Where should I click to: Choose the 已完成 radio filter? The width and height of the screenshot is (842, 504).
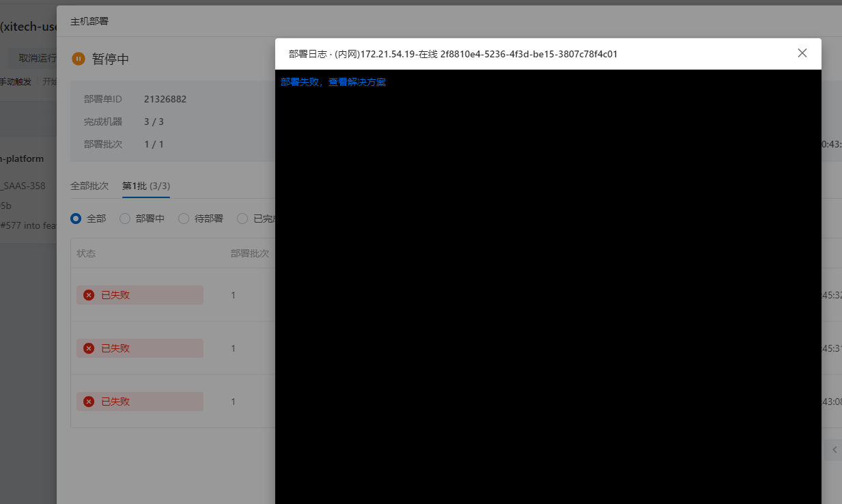point(242,219)
